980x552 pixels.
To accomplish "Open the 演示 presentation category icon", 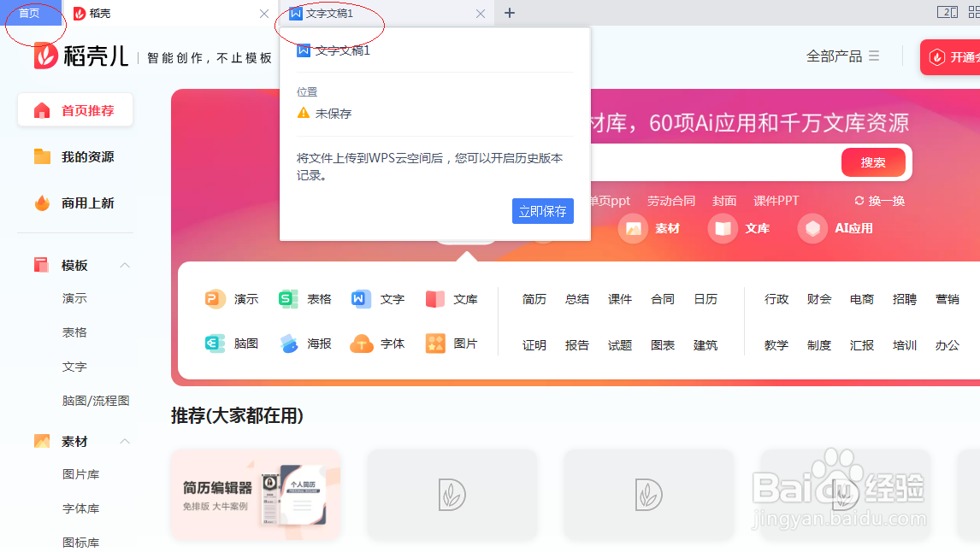I will click(215, 299).
